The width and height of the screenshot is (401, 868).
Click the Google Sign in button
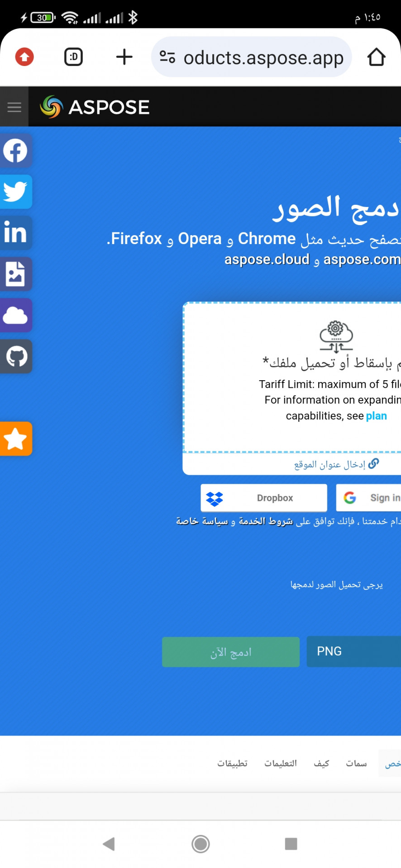(x=368, y=498)
